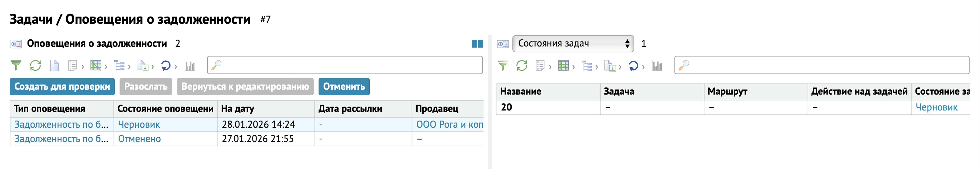Open the Отменено status link
The image size is (980, 169).
139,139
